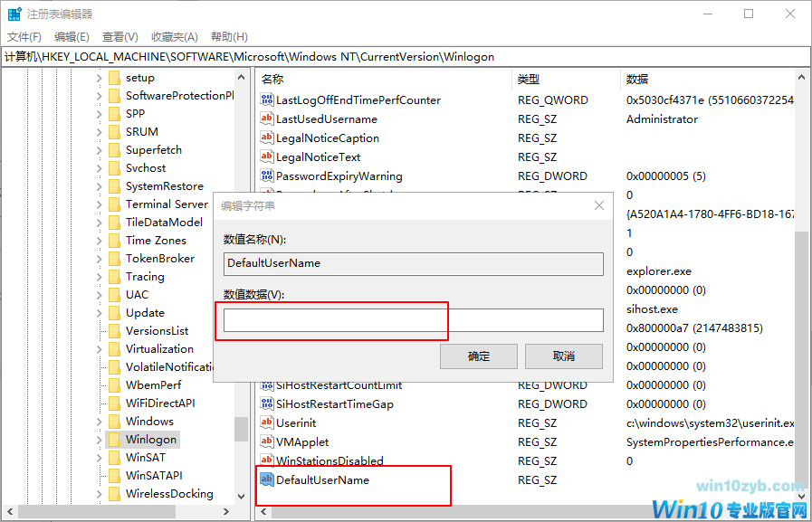Open the 帮助(H) menu
Viewport: 812px width, 522px height.
229,37
